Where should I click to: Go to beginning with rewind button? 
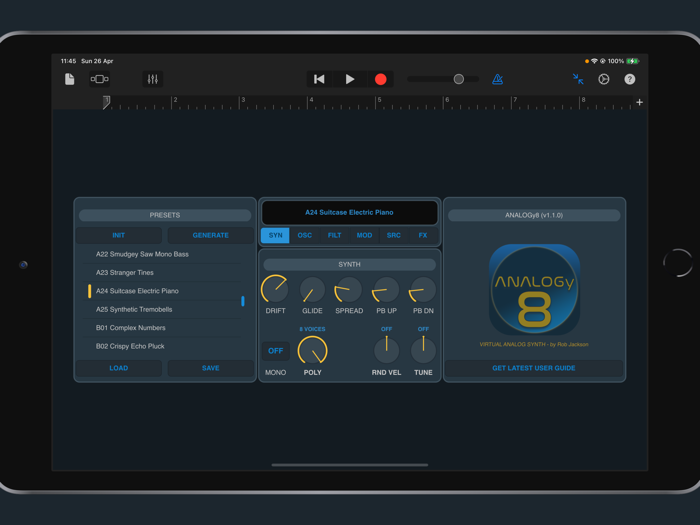(x=319, y=79)
